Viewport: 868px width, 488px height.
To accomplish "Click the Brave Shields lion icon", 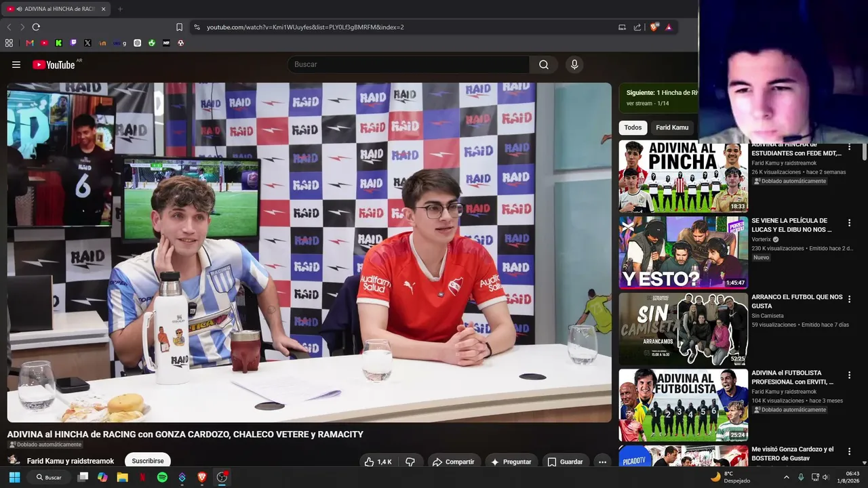I will point(654,27).
